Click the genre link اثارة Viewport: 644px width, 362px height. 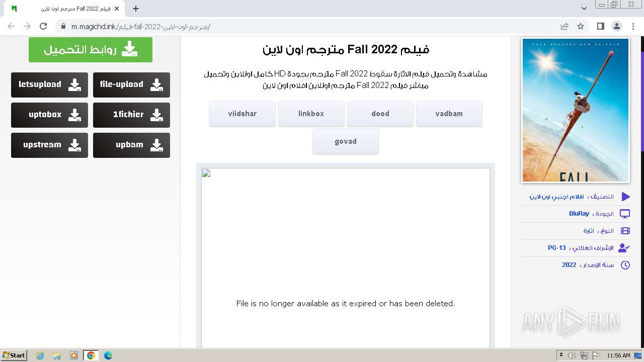(x=589, y=231)
